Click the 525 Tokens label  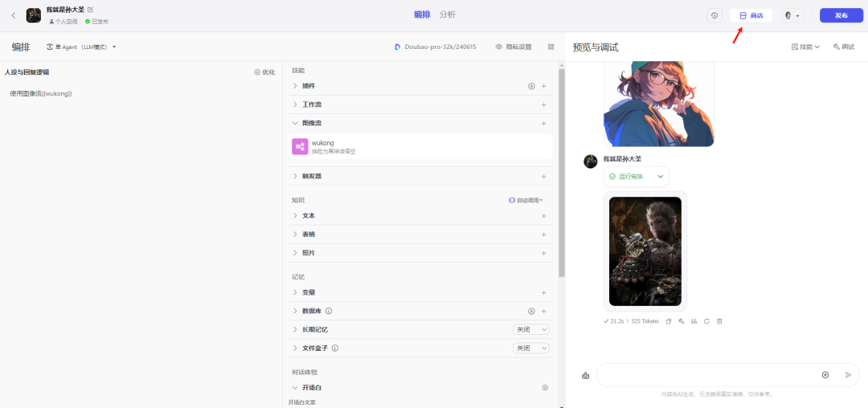pyautogui.click(x=645, y=321)
